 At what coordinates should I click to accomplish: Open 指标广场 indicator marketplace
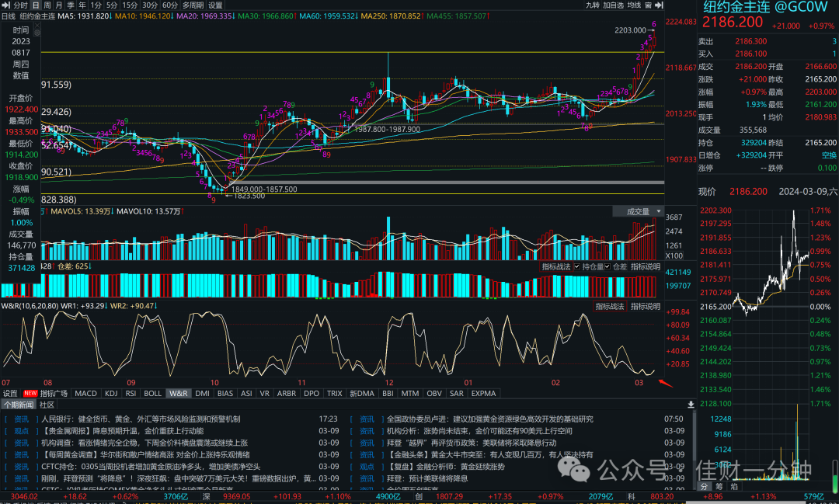54,393
